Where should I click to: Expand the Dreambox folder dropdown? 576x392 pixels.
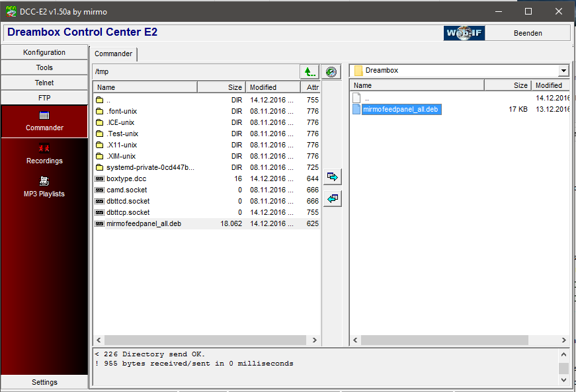pos(563,71)
